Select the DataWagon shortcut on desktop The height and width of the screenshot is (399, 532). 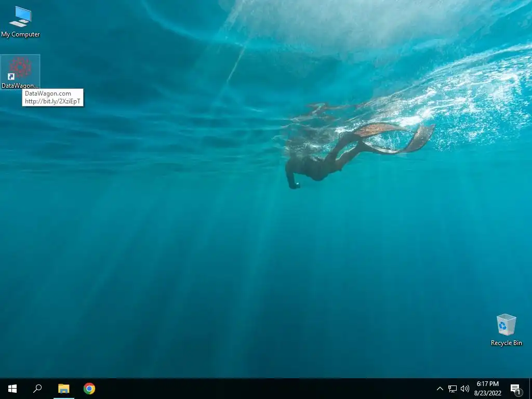tap(20, 72)
